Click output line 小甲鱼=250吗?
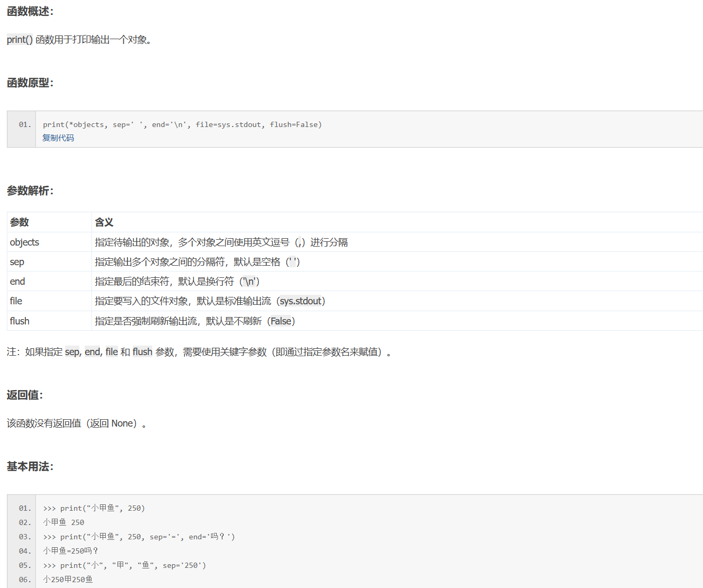This screenshot has height=588, width=703. 71,551
